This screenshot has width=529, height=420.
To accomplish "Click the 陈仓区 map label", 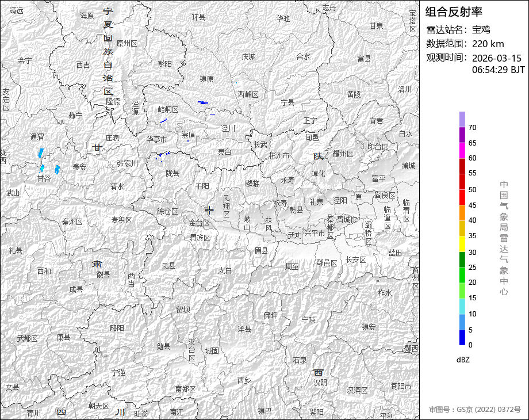I will click(x=167, y=211).
